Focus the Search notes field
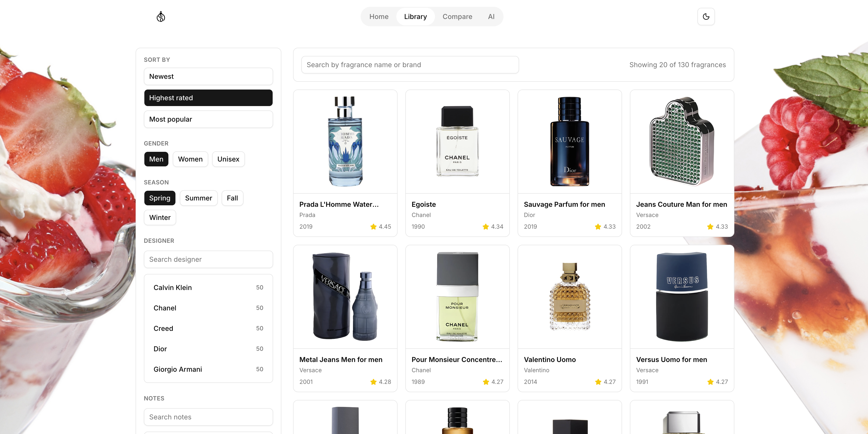 (208, 417)
